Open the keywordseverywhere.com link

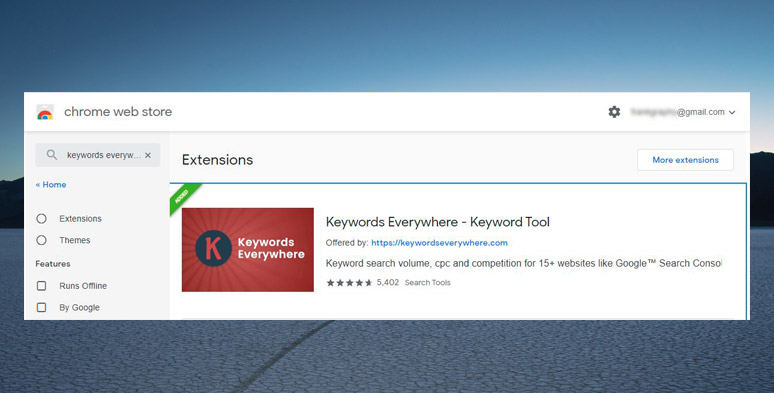click(x=439, y=243)
